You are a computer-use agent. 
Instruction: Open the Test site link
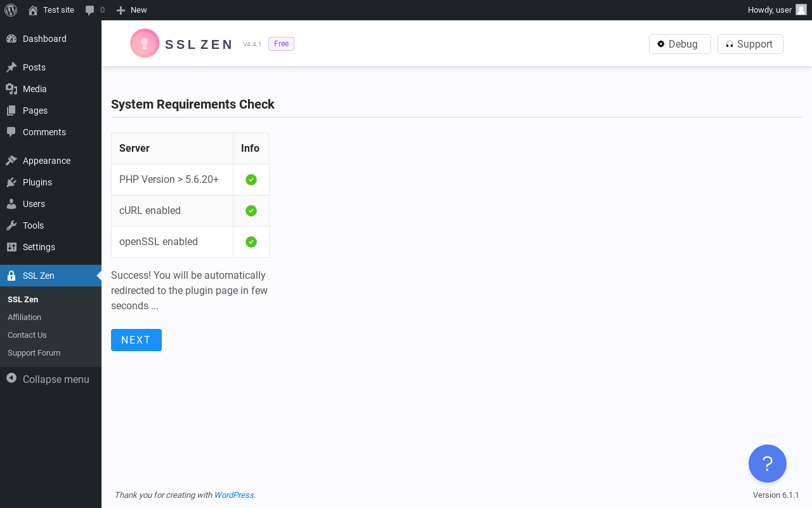(x=51, y=10)
